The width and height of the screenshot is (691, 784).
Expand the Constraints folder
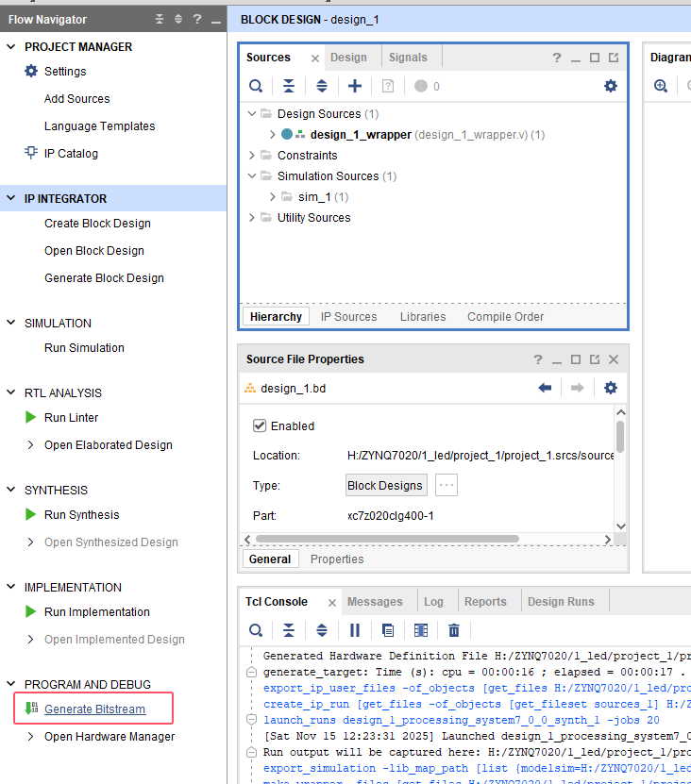(x=252, y=156)
